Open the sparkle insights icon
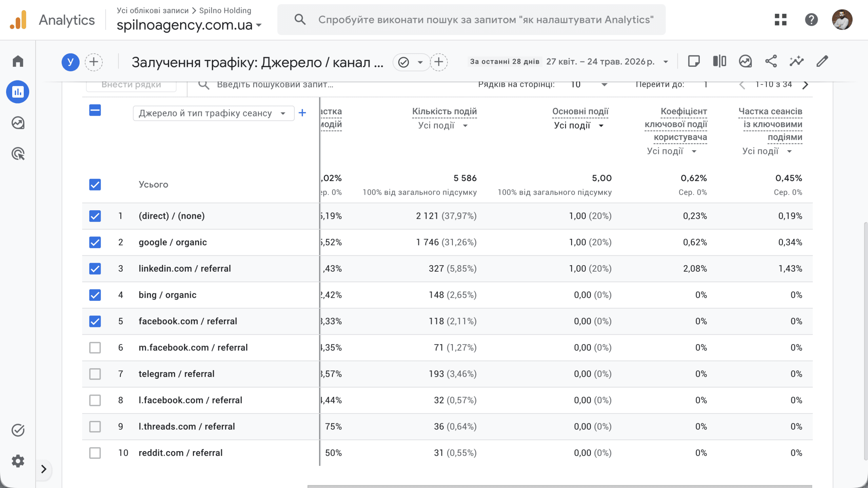The height and width of the screenshot is (488, 868). click(796, 61)
